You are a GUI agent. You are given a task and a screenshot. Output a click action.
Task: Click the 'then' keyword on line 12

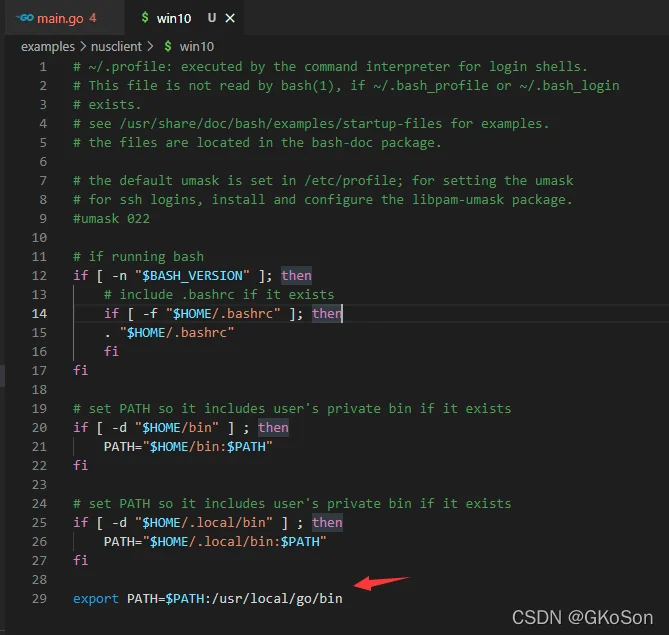(x=296, y=276)
